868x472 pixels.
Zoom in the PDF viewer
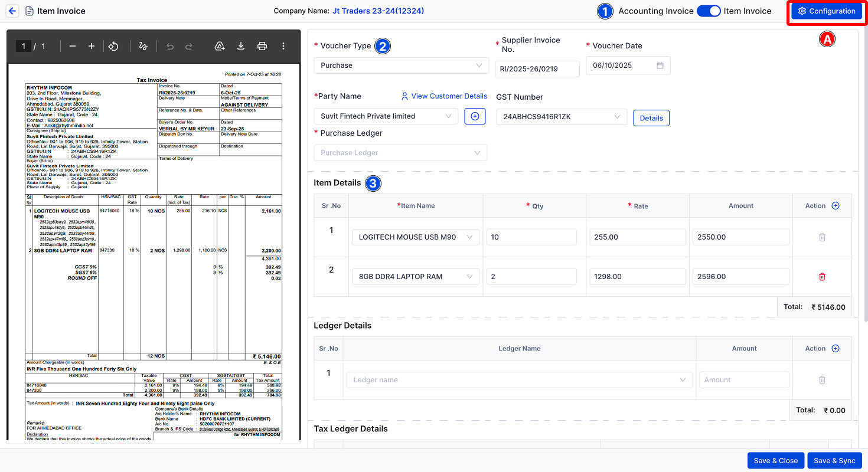92,46
